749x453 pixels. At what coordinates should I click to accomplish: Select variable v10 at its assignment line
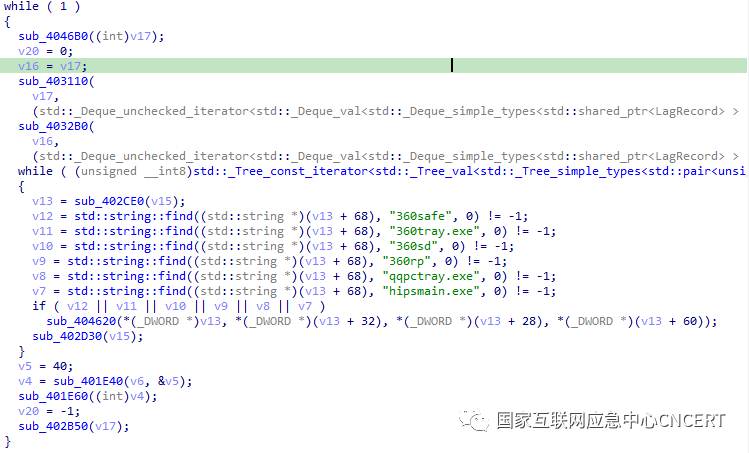[x=43, y=246]
